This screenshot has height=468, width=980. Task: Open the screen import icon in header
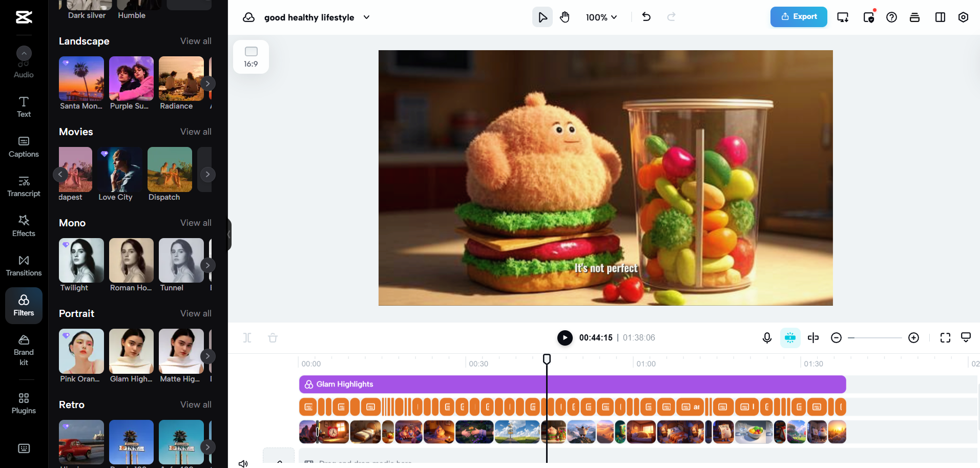point(843,17)
